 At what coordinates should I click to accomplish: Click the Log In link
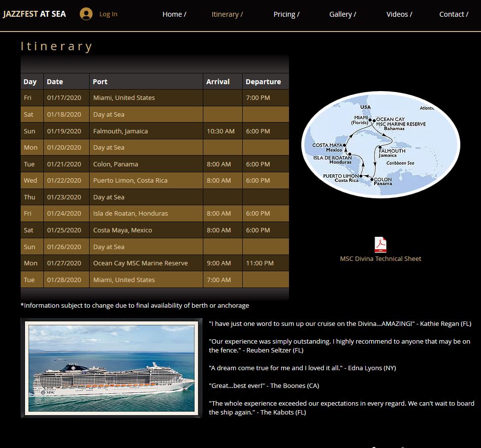coord(108,14)
